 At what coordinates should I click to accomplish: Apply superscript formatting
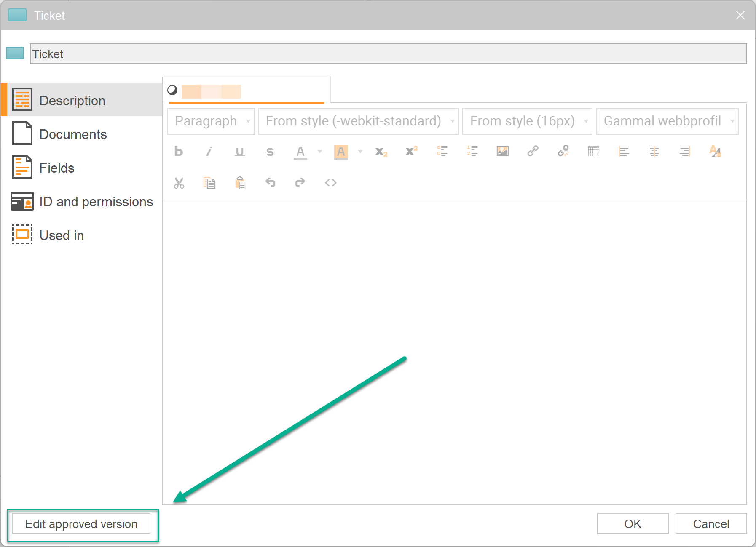tap(411, 151)
